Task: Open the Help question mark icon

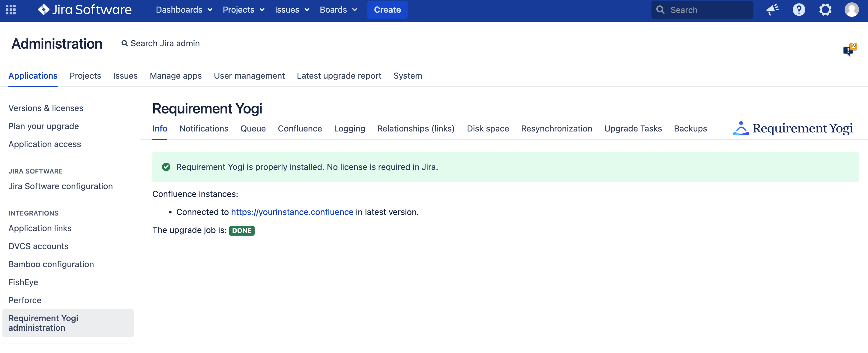Action: pos(799,10)
